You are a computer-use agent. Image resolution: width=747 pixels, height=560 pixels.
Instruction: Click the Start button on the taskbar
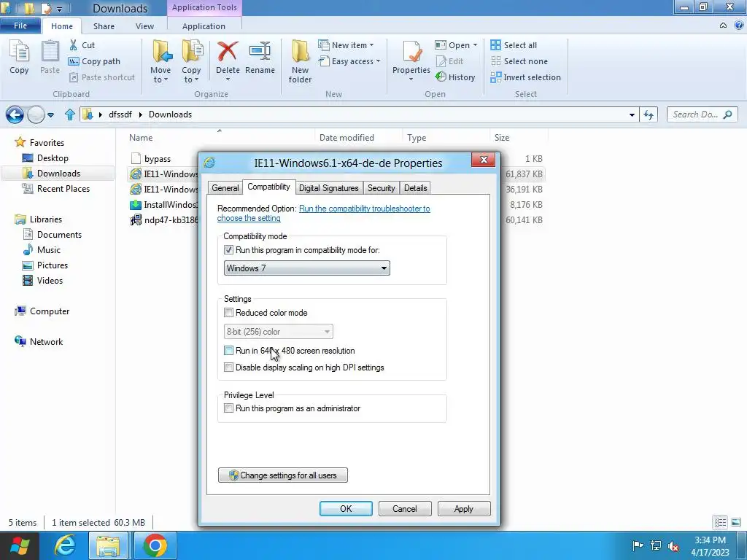tap(20, 545)
